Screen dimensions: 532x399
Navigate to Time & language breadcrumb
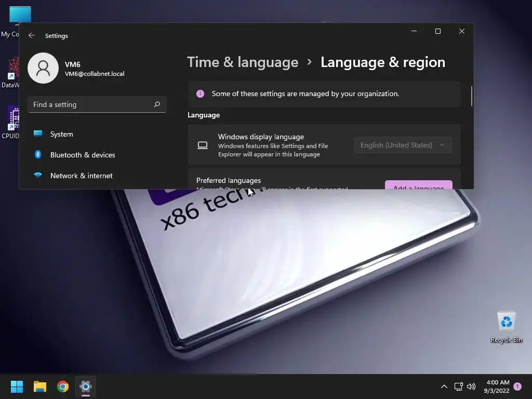243,62
